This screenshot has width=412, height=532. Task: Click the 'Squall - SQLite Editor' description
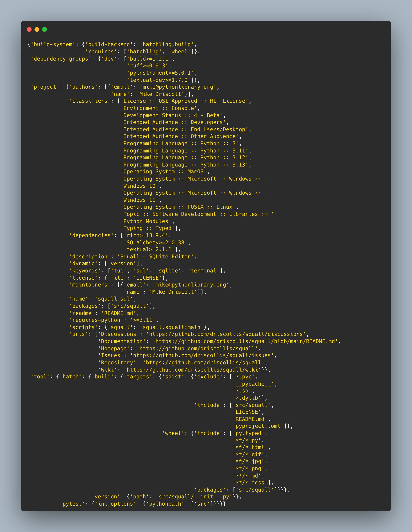[x=155, y=257]
